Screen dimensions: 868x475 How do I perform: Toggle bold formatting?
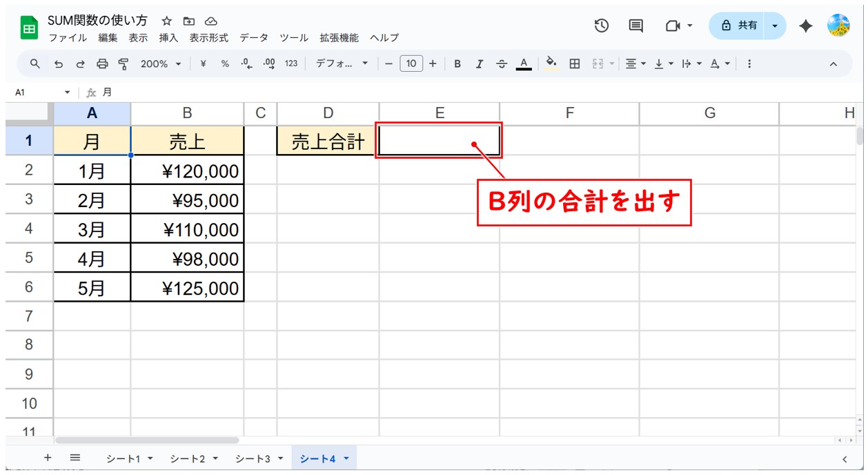[457, 64]
